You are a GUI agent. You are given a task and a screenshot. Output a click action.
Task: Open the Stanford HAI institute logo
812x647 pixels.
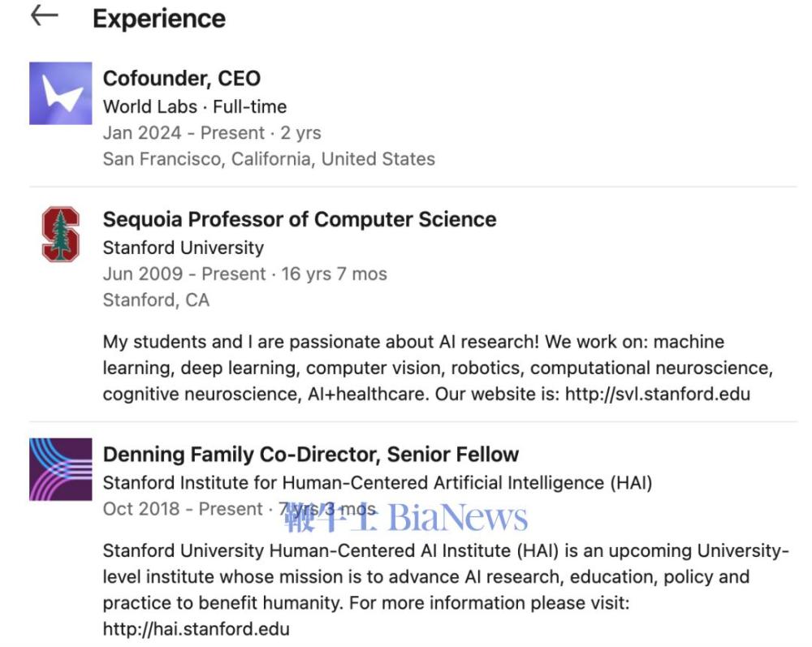(61, 469)
